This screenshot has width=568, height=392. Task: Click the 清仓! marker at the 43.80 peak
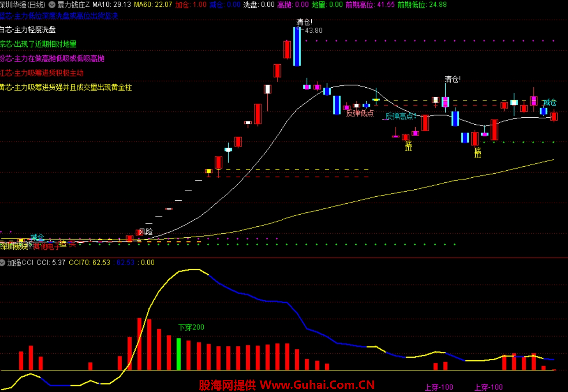[304, 21]
